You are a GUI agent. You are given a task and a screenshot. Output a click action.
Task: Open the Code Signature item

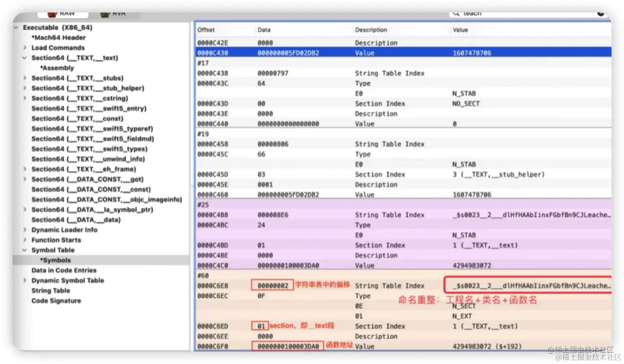(56, 301)
